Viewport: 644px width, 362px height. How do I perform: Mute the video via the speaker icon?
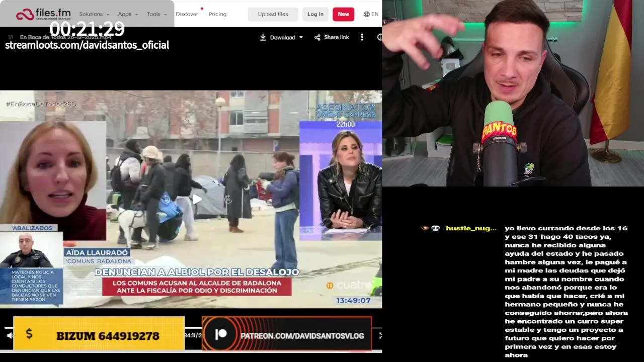click(9, 335)
